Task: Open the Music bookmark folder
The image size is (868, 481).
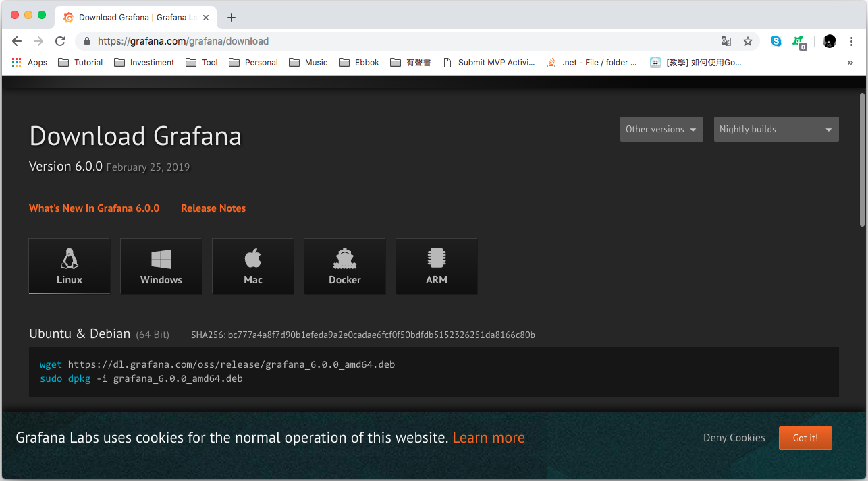Action: tap(308, 63)
